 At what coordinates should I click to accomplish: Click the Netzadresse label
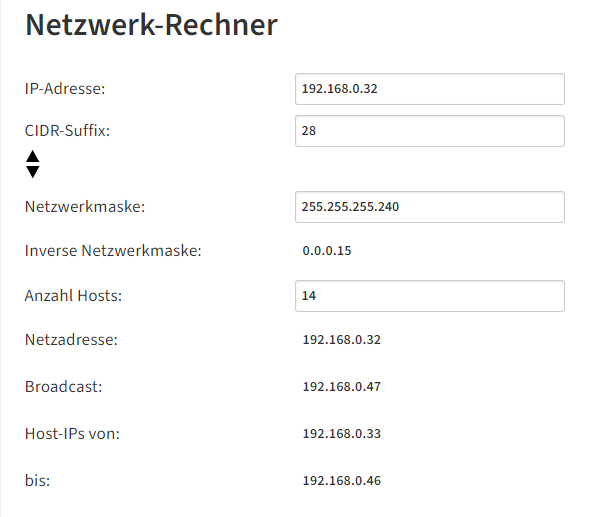[71, 340]
